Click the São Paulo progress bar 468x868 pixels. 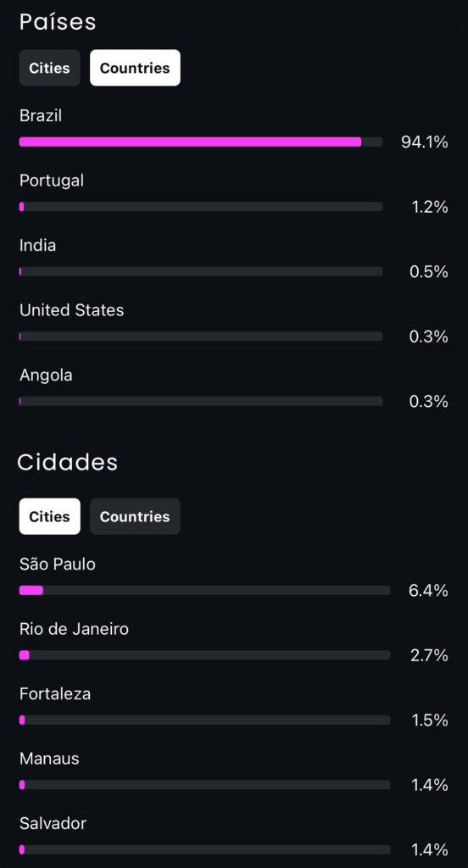pyautogui.click(x=205, y=590)
